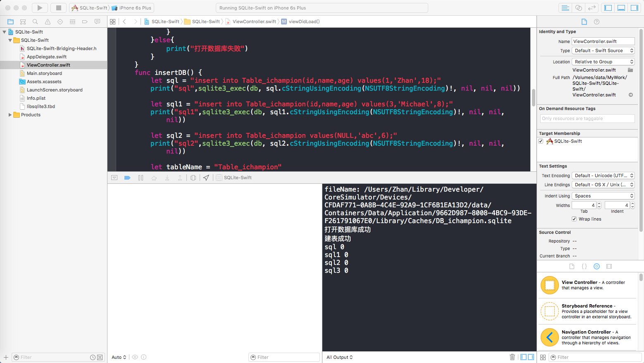Open the Symbol navigator tab
This screenshot has width=644, height=363.
[23, 22]
